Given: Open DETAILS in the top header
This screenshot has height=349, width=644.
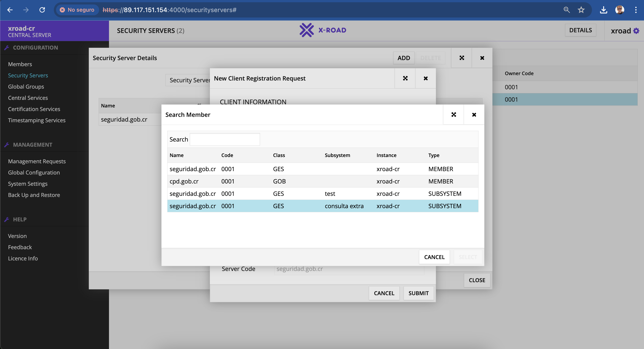Looking at the screenshot, I should point(580,30).
